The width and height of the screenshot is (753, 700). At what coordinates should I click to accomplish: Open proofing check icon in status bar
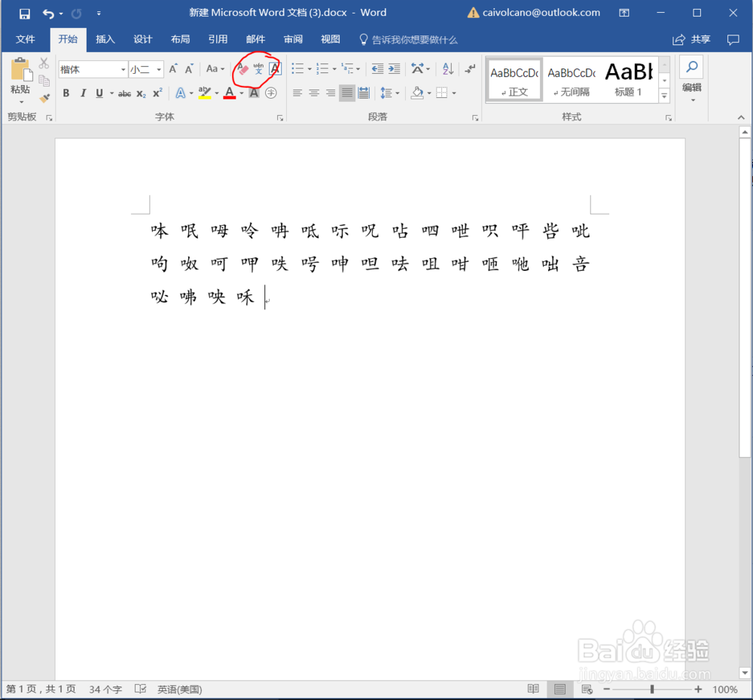point(140,689)
